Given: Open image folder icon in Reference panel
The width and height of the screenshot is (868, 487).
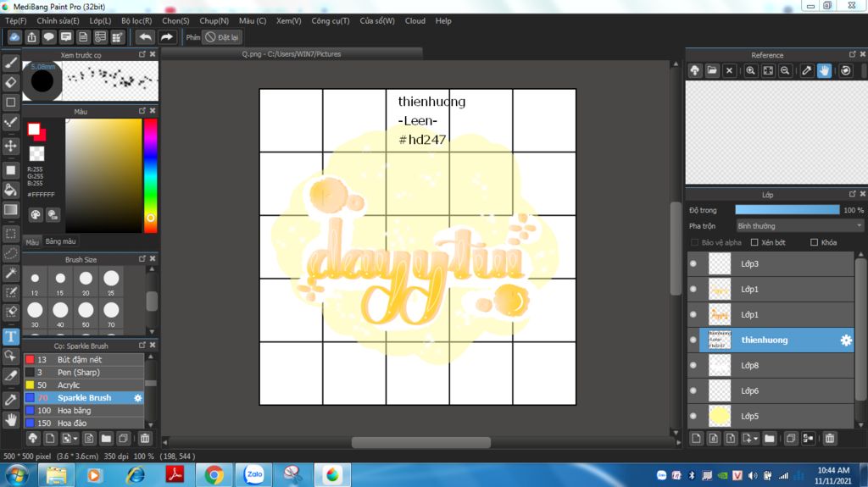Looking at the screenshot, I should 712,70.
